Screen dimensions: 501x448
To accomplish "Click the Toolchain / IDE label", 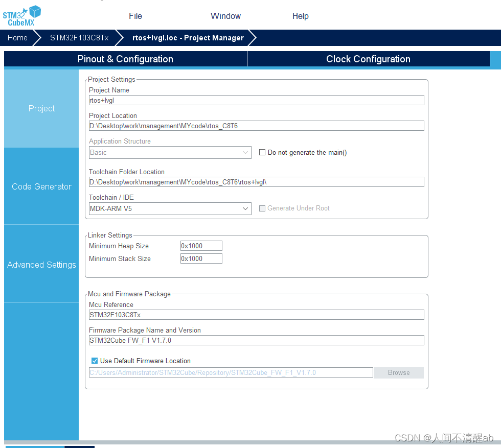I will [x=111, y=197].
